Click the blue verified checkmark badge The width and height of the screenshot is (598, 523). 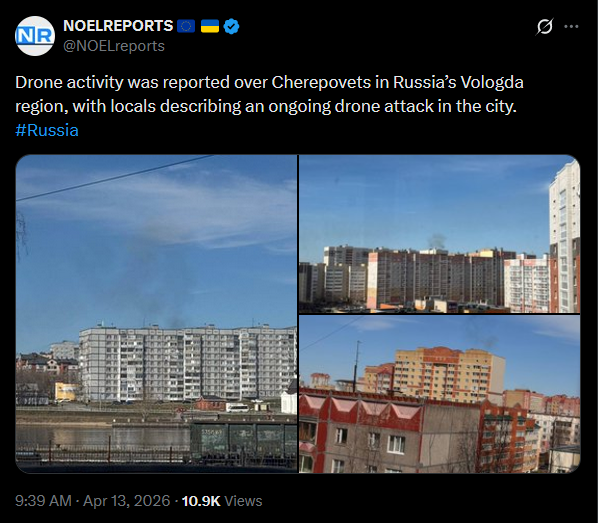click(x=231, y=26)
